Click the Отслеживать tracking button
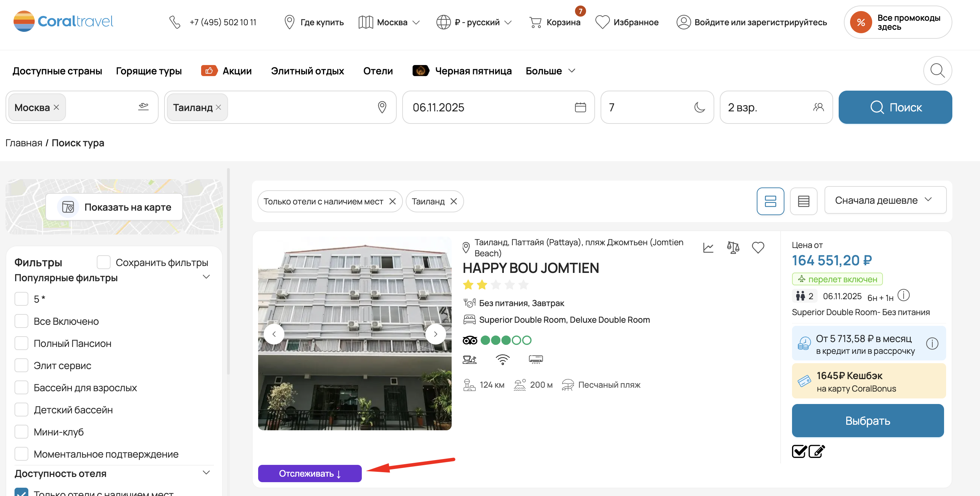The height and width of the screenshot is (496, 980). coord(309,473)
